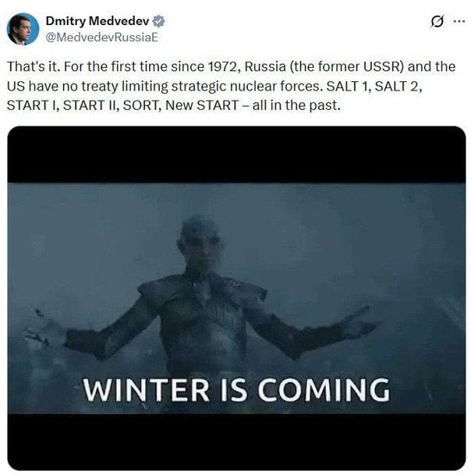Open the three-dot more options menu
The image size is (474, 476).
pos(459,21)
